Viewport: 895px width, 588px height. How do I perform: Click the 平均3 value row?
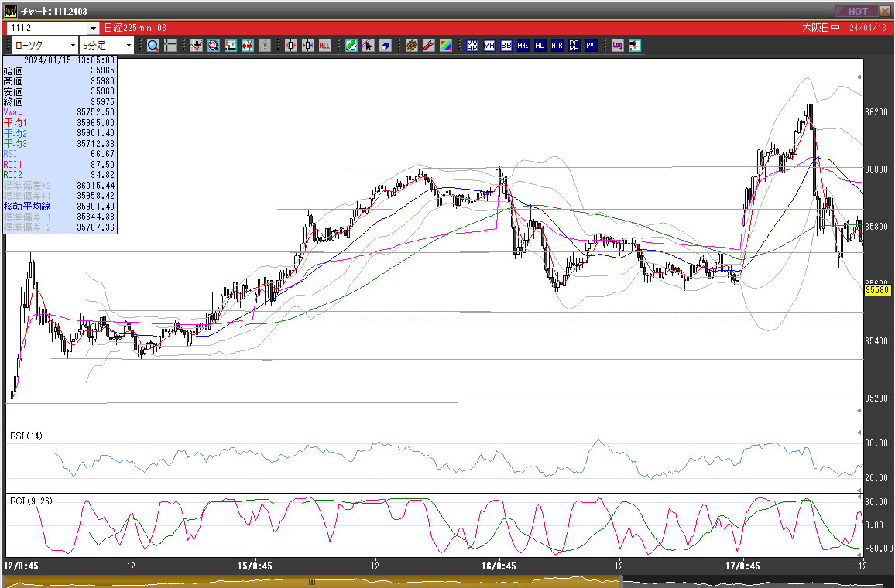click(60, 144)
